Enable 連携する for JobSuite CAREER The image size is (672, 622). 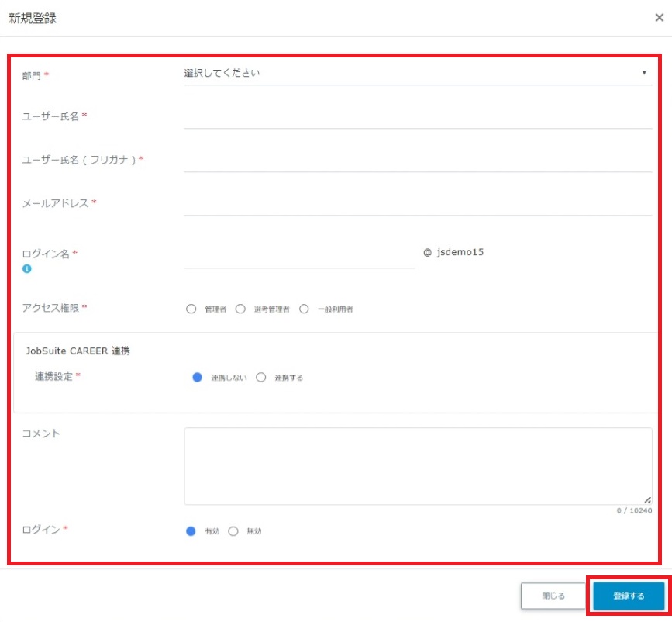[261, 378]
